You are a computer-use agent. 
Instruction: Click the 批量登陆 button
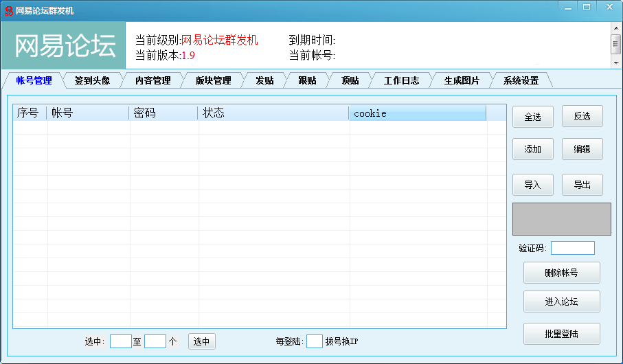[x=561, y=334]
